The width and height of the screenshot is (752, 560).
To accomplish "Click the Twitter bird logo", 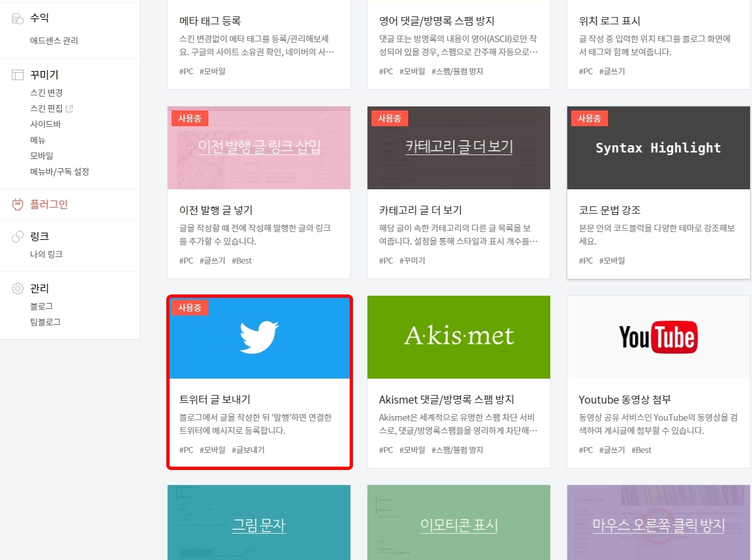I will point(259,337).
